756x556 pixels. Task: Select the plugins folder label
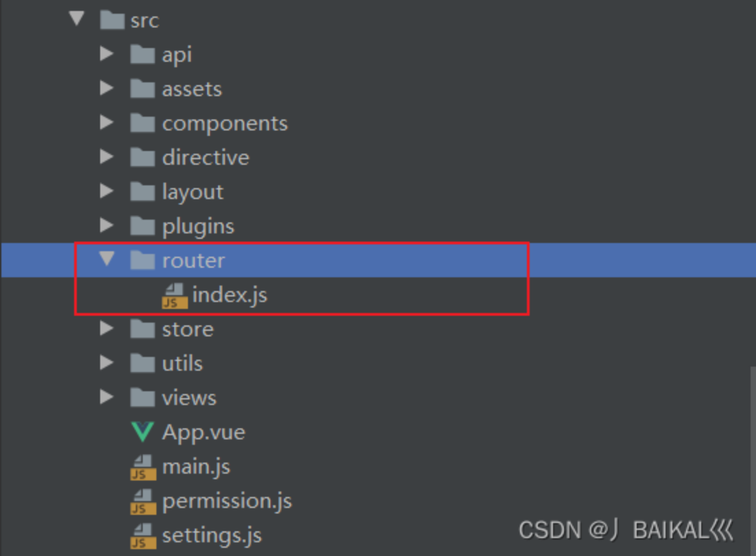click(x=198, y=227)
